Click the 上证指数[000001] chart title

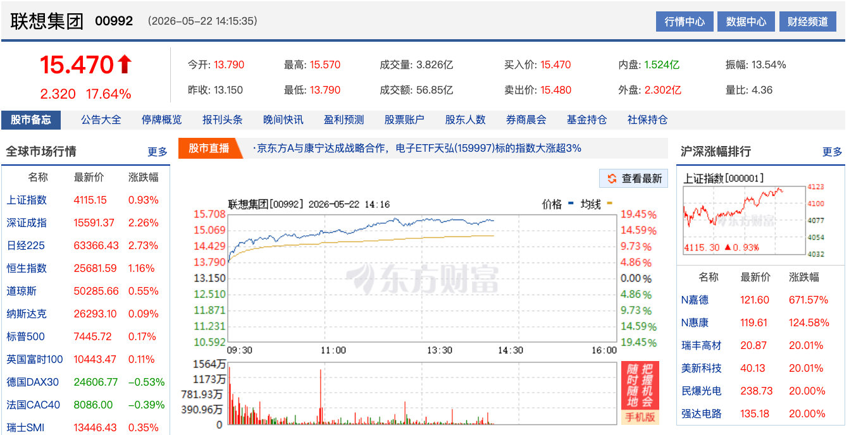click(x=724, y=178)
